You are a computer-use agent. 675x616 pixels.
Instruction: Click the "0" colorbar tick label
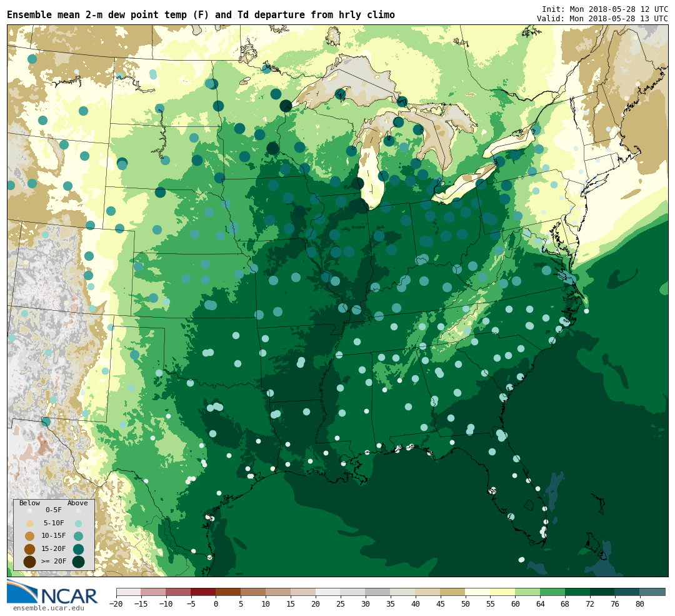(x=216, y=604)
